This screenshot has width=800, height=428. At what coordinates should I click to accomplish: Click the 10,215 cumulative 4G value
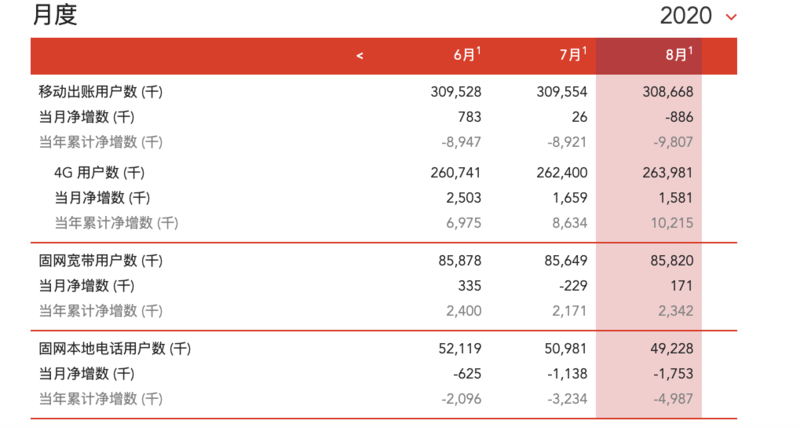click(x=671, y=222)
